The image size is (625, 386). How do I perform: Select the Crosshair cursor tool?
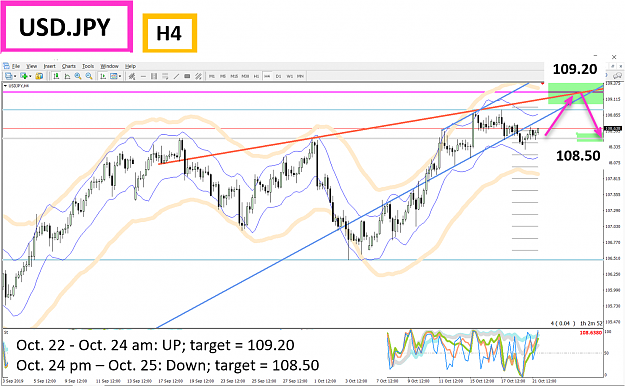pos(132,76)
